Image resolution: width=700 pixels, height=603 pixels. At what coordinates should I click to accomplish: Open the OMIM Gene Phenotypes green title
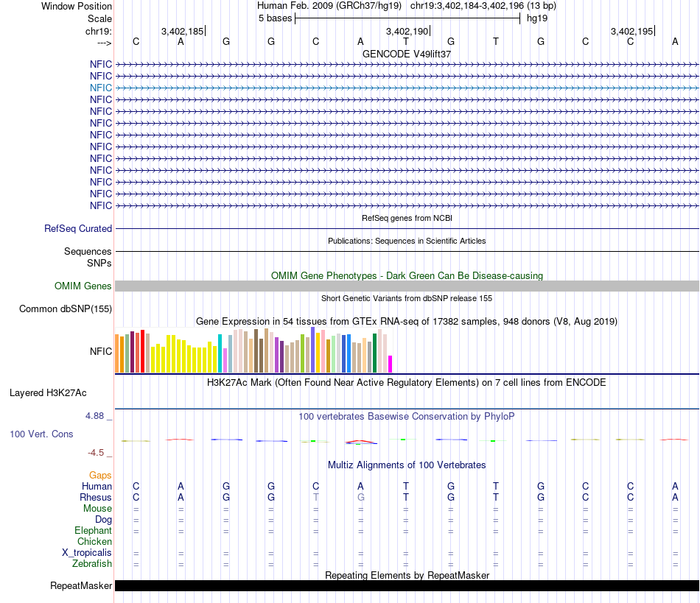point(407,275)
